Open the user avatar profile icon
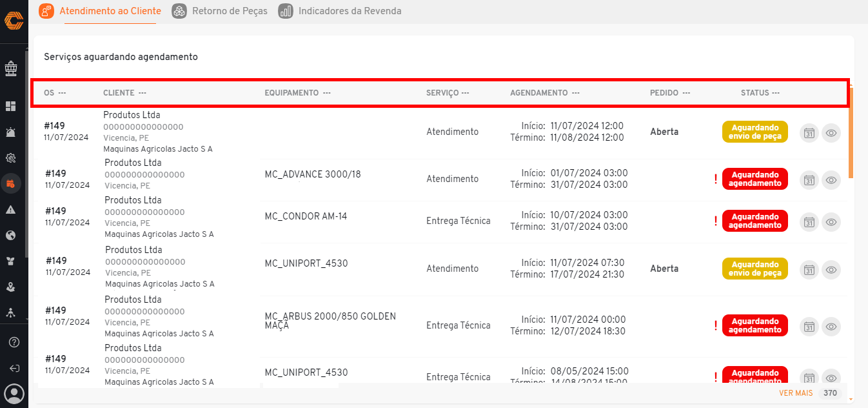Image resolution: width=868 pixels, height=408 pixels. (x=14, y=394)
